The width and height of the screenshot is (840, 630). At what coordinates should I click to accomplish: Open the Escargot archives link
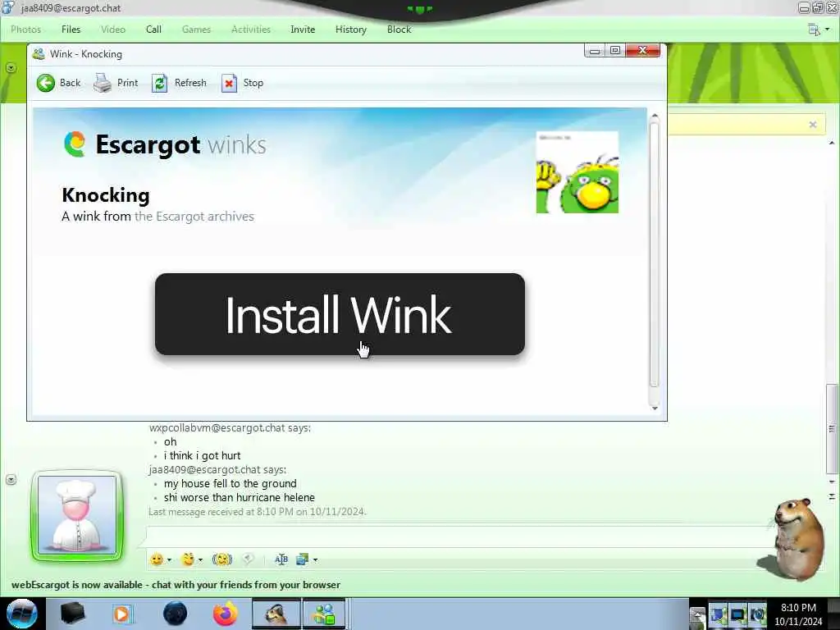pos(194,217)
